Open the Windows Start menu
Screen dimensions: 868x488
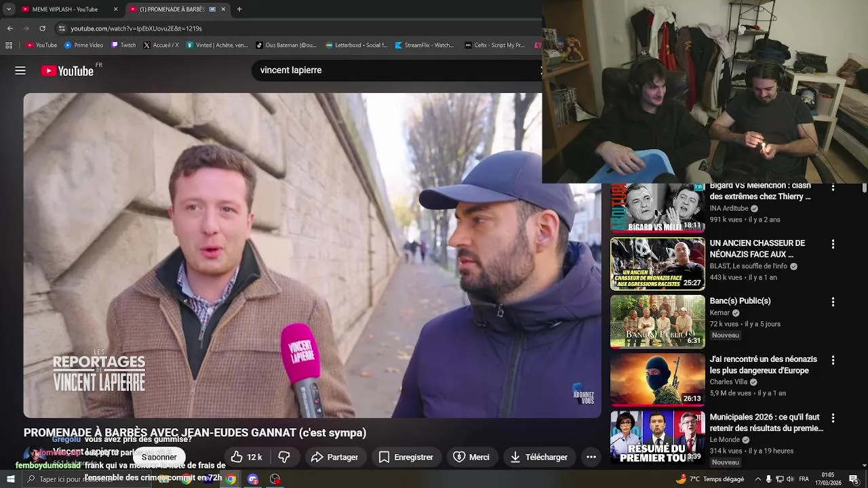tap(10, 479)
